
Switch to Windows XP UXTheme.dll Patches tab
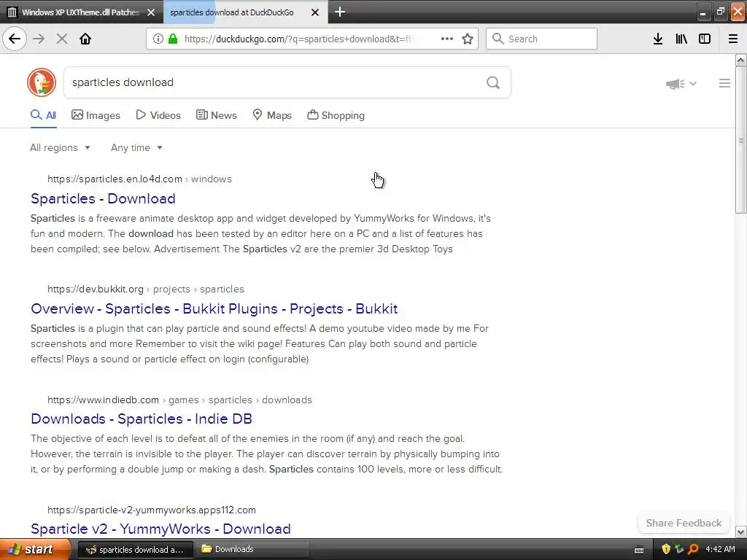(x=81, y=12)
